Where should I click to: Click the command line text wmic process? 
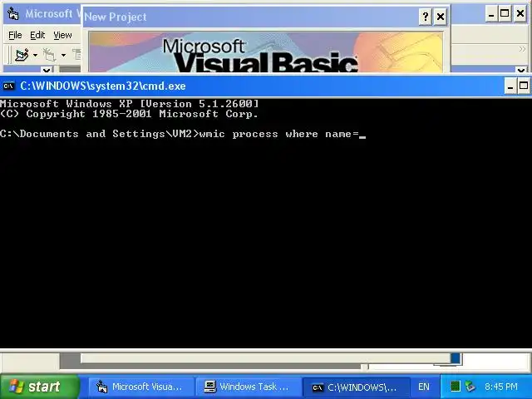239,134
